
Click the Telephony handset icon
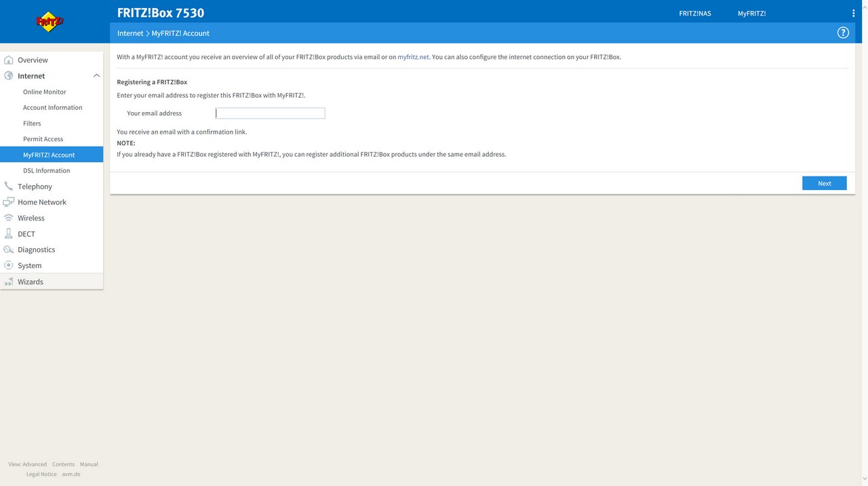[x=8, y=186]
